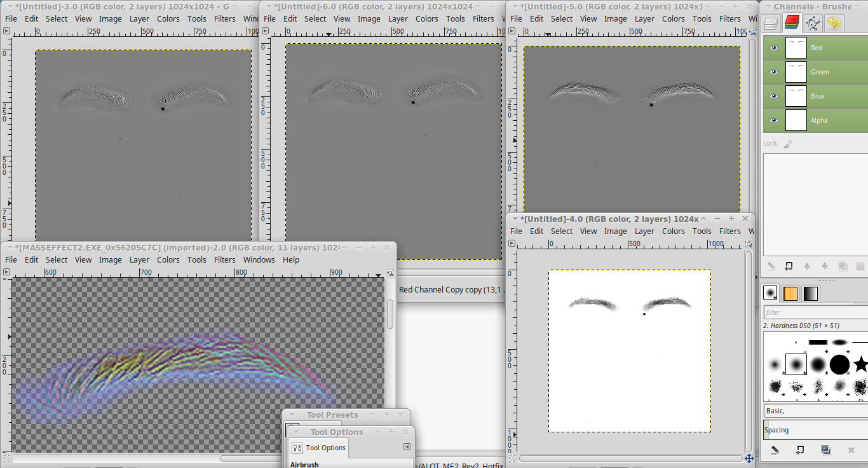Switch to the Layers dock tab
868x468 pixels.
[x=771, y=24]
